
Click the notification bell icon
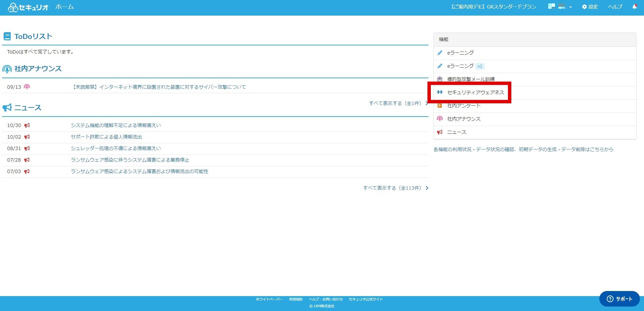point(635,6)
